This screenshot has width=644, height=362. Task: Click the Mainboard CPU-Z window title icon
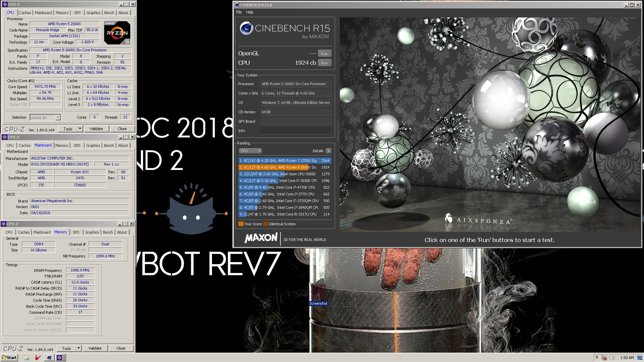[x=4, y=137]
